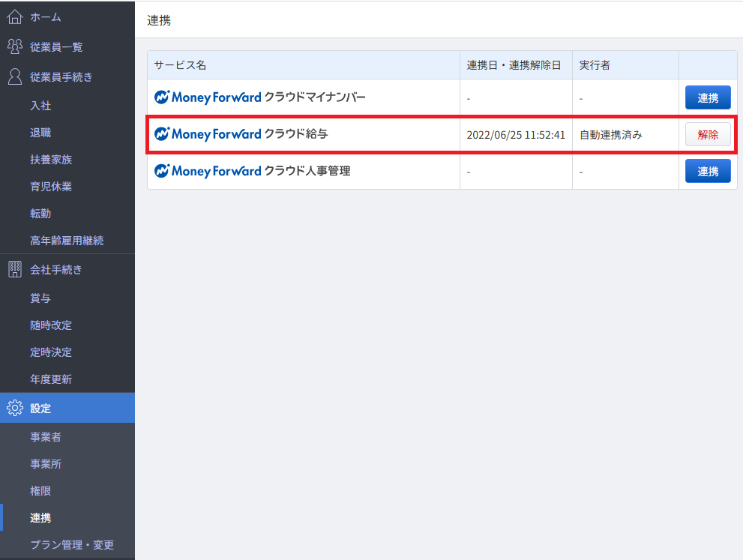The width and height of the screenshot is (743, 560).
Task: Click the settings gear icon
Action: 15,408
